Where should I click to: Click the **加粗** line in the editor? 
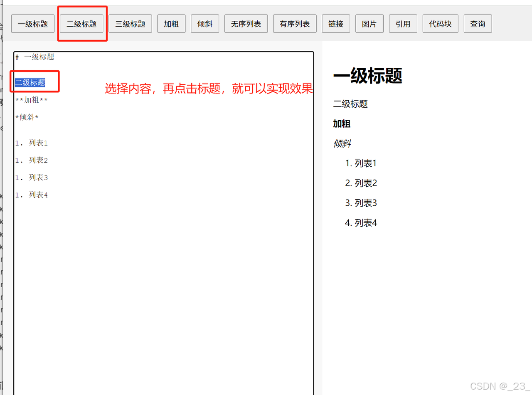point(32,100)
